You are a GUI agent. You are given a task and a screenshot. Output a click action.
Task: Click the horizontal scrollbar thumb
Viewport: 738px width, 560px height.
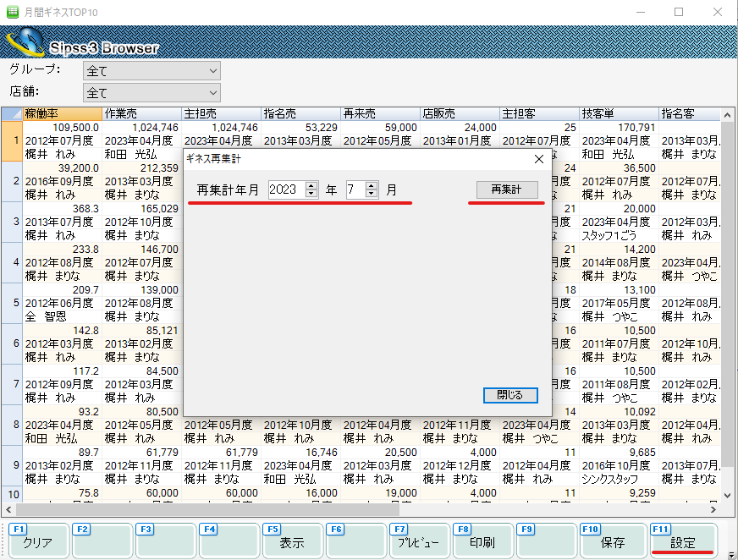pos(207,509)
